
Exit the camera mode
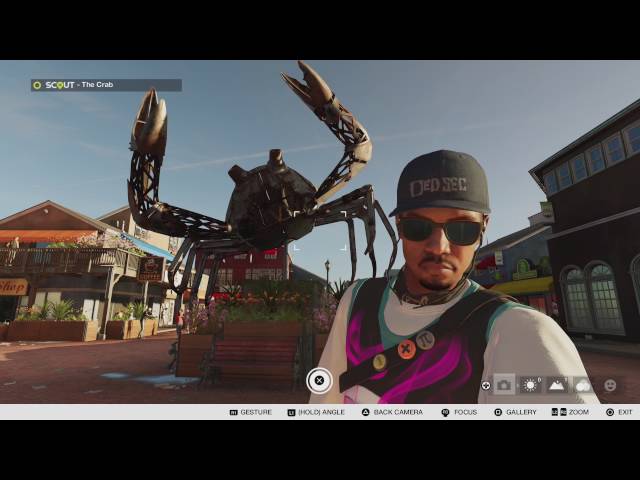[x=619, y=412]
